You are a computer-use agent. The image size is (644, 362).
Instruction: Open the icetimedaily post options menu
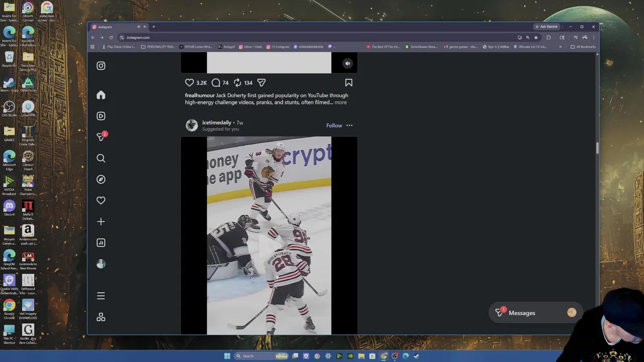pos(350,125)
